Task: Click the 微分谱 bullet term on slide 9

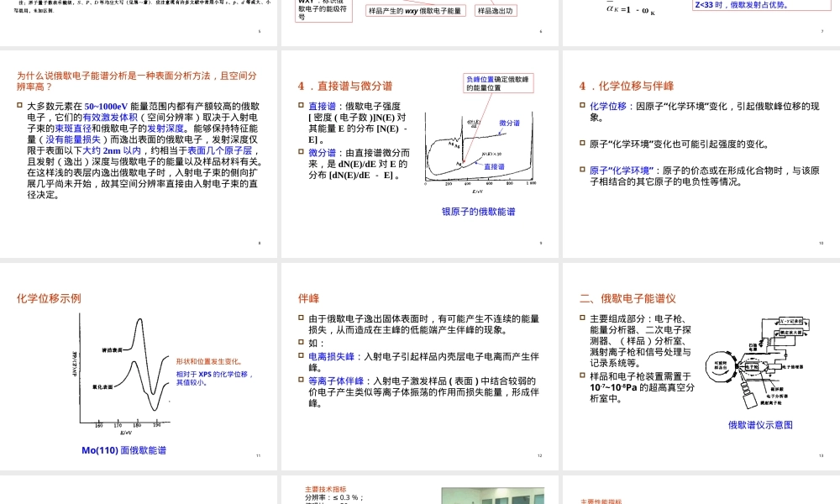Action: tap(322, 153)
